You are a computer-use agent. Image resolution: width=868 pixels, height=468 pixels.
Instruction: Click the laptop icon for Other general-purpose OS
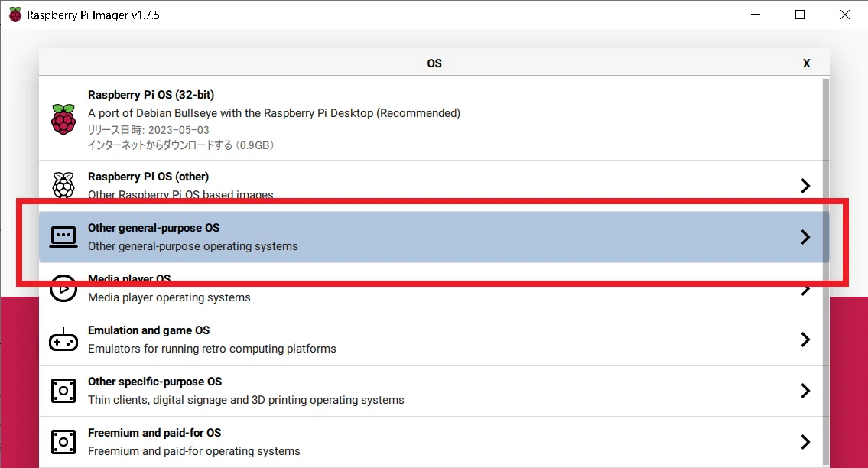tap(63, 237)
